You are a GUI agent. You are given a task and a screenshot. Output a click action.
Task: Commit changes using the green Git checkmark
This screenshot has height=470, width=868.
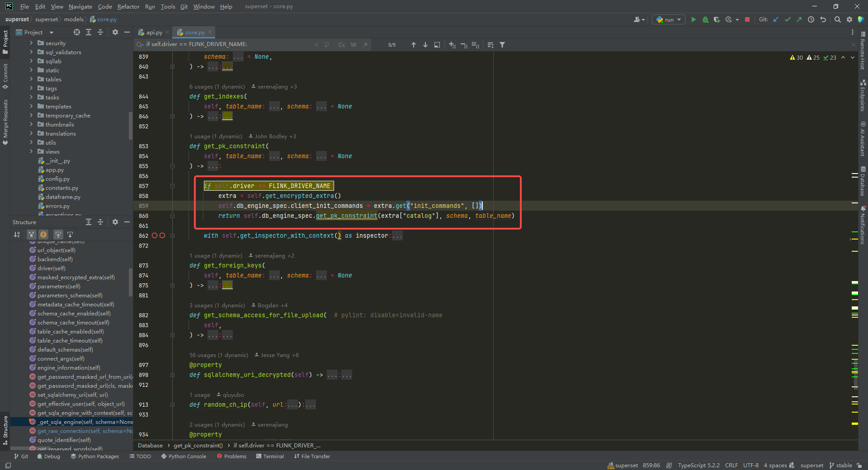[788, 19]
